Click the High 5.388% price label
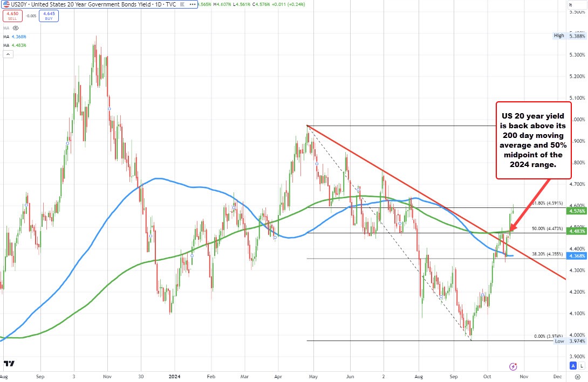Screen dimensions: 588x382 click(x=569, y=36)
